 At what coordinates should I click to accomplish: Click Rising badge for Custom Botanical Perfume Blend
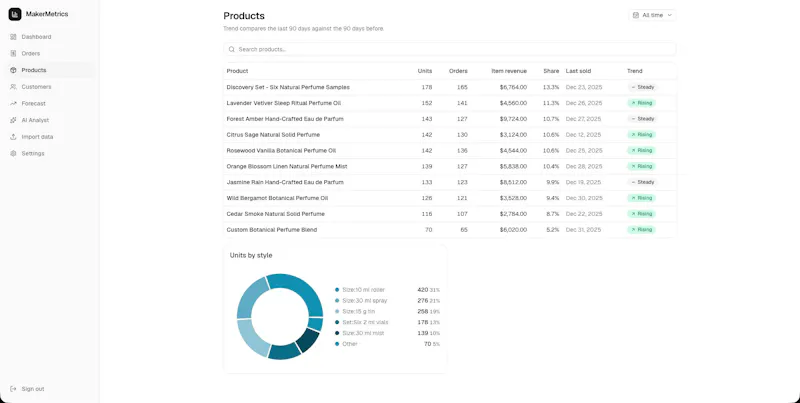641,230
